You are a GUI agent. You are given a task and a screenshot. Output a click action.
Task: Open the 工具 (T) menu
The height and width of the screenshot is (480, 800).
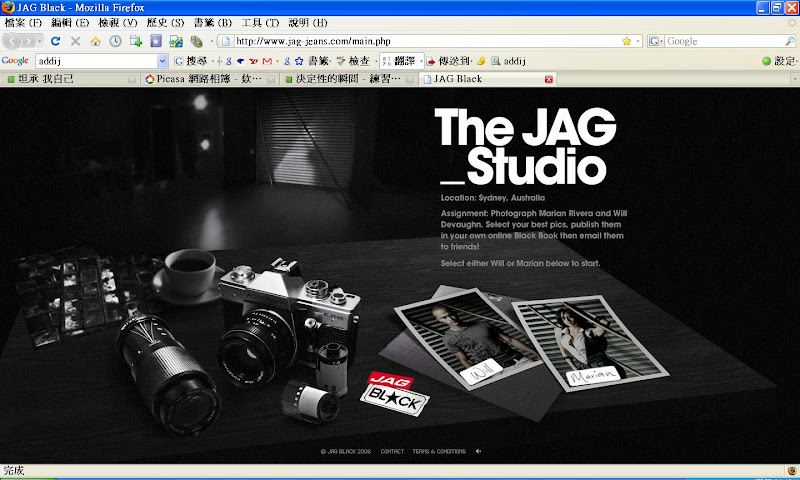tap(260, 22)
